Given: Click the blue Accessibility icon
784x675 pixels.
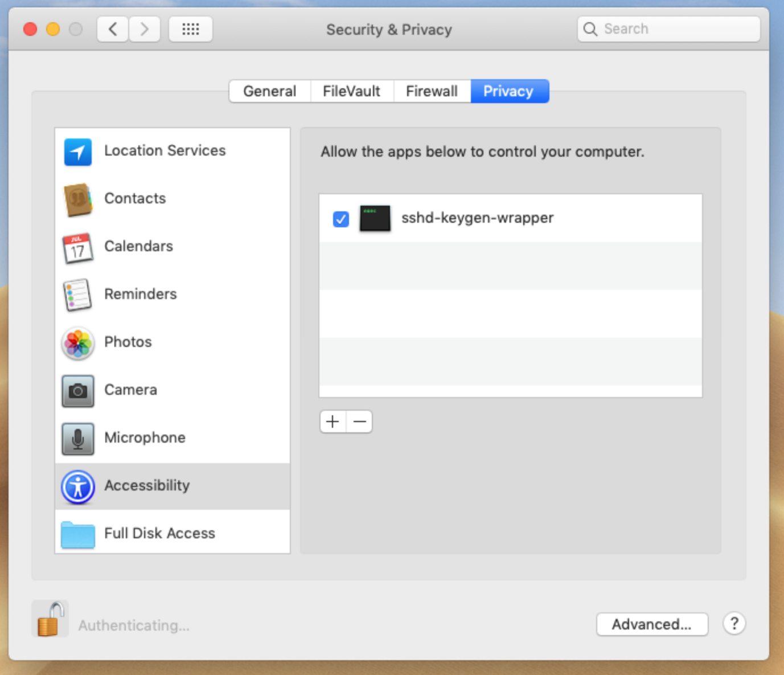Looking at the screenshot, I should point(78,487).
